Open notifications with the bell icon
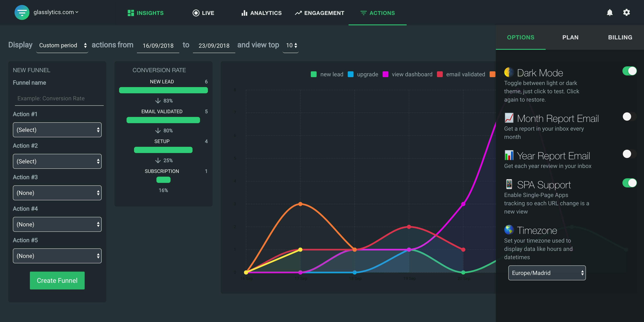 [x=610, y=12]
